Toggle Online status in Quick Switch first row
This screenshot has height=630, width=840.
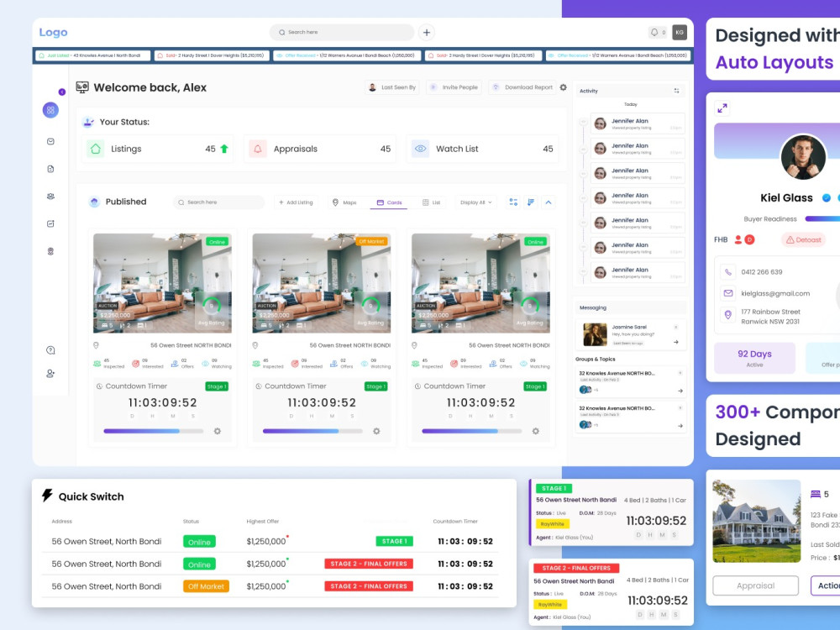199,542
